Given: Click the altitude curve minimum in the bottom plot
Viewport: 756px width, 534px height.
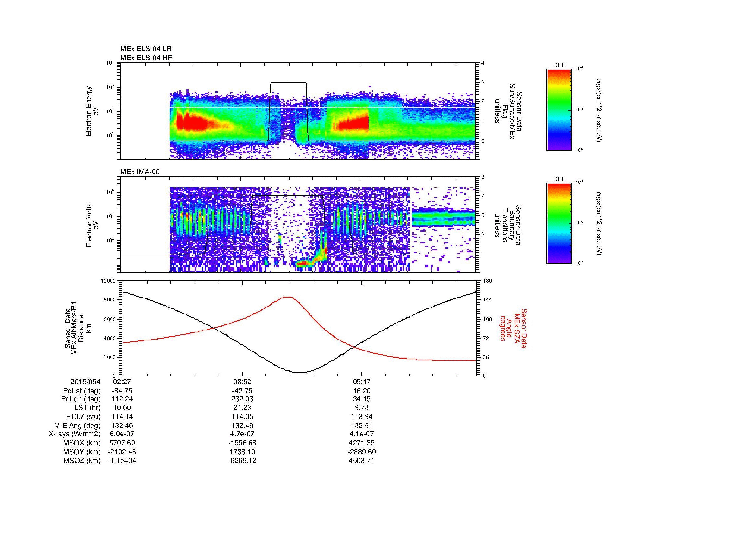Looking at the screenshot, I should (x=299, y=372).
